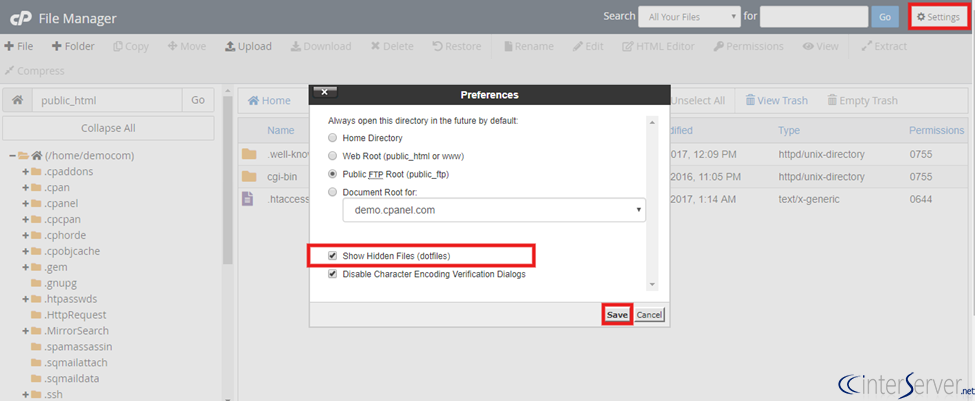Expand the .cpcpan folder node
The width and height of the screenshot is (975, 401).
[x=25, y=219]
